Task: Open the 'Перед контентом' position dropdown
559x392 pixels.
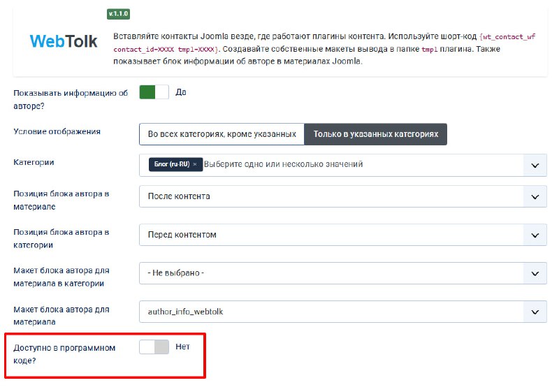Action: 342,235
